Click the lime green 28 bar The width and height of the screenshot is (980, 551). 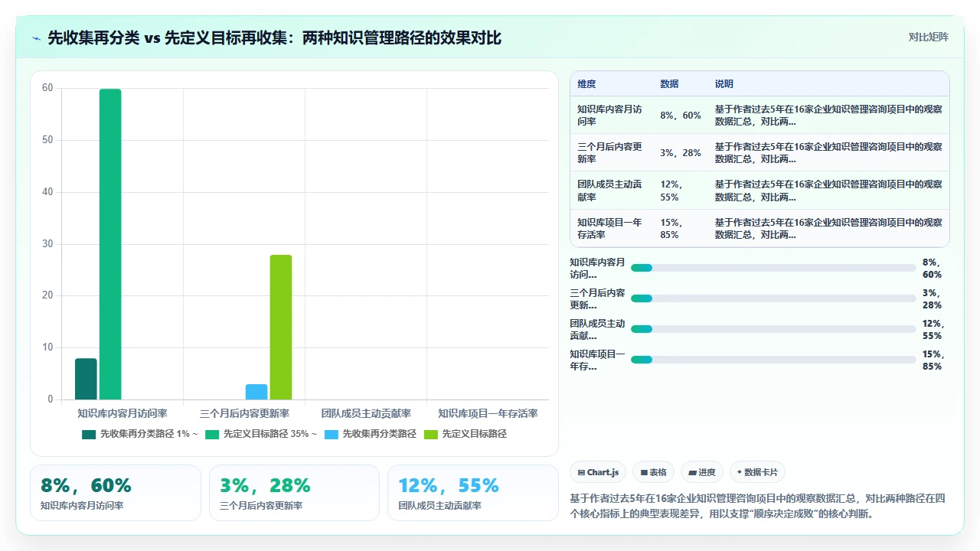click(281, 327)
